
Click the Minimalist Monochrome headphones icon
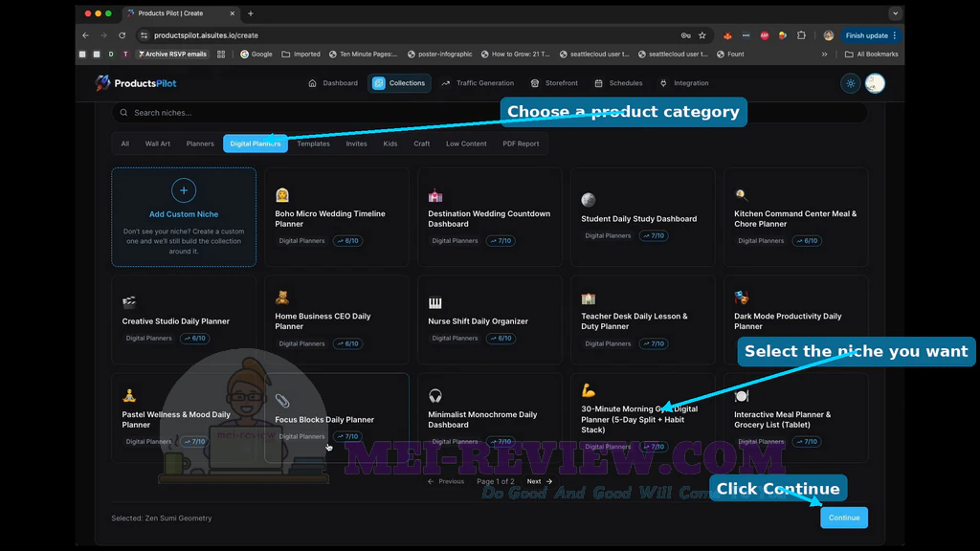click(x=435, y=396)
